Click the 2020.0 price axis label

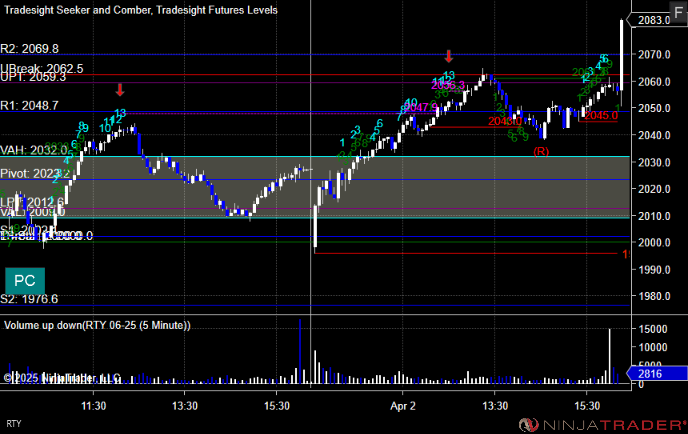(654, 189)
